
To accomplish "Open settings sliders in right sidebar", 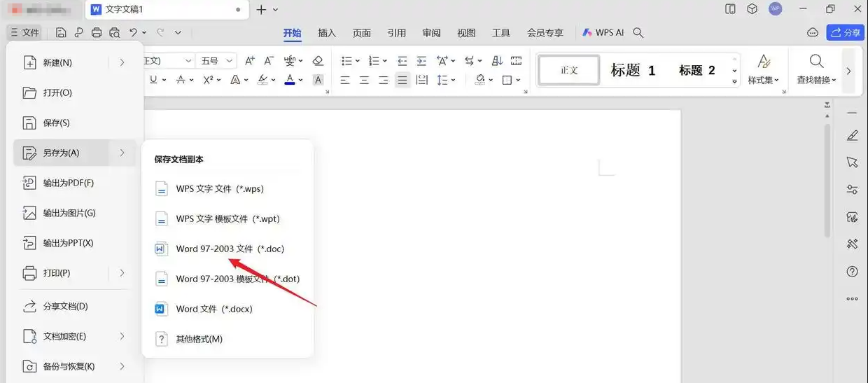I will (852, 189).
